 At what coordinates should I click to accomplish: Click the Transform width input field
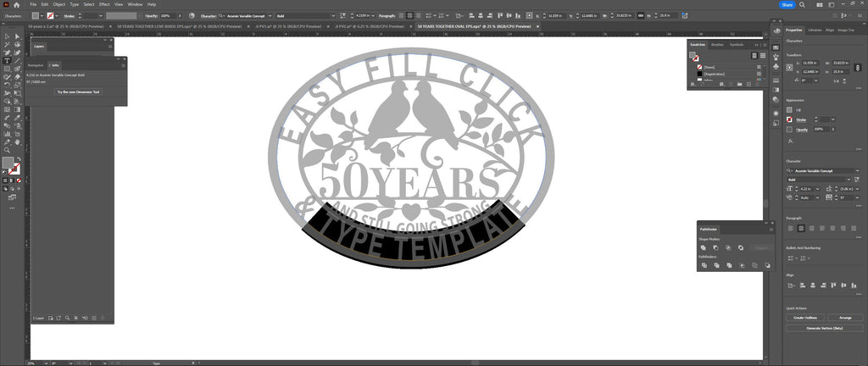tap(840, 63)
